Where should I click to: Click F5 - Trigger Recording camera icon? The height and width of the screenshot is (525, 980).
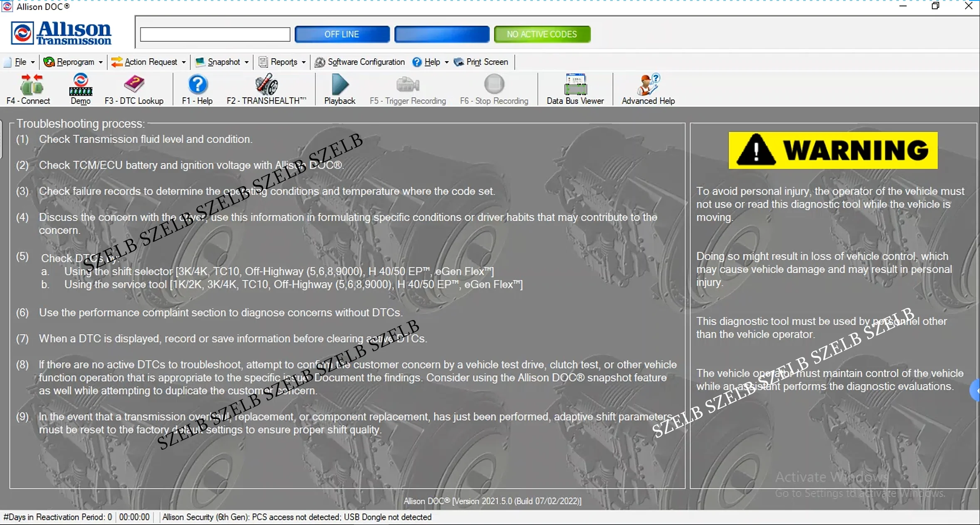[408, 84]
